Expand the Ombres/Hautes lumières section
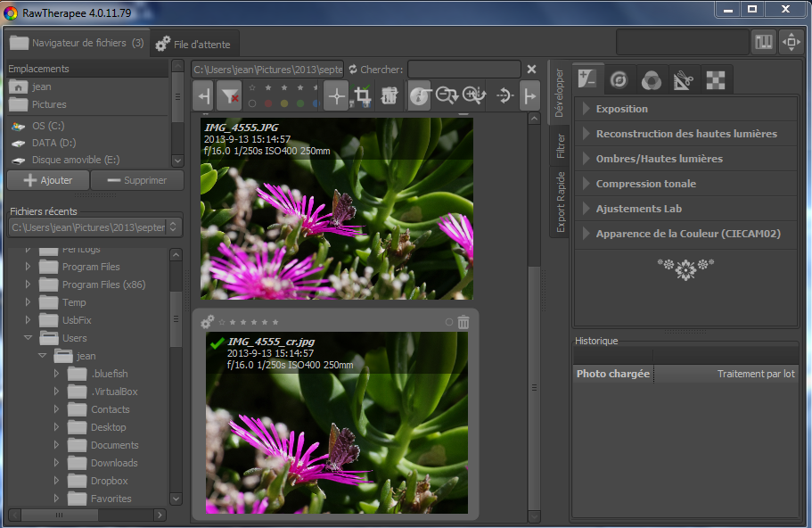This screenshot has height=528, width=812. click(685, 159)
